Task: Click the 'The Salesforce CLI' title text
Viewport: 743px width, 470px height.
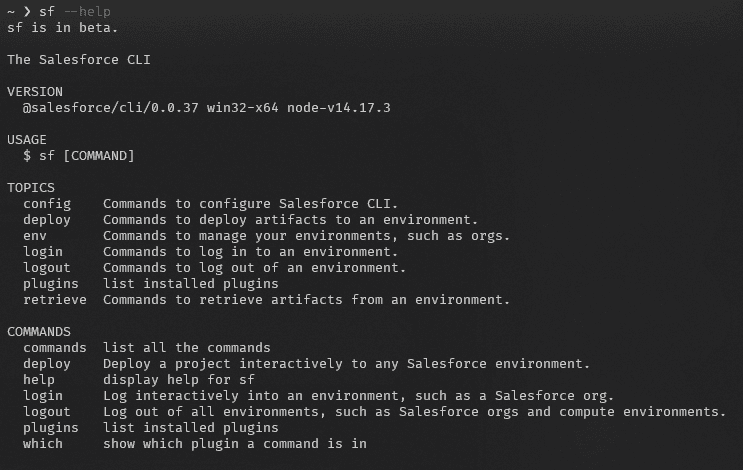Action: [x=79, y=60]
